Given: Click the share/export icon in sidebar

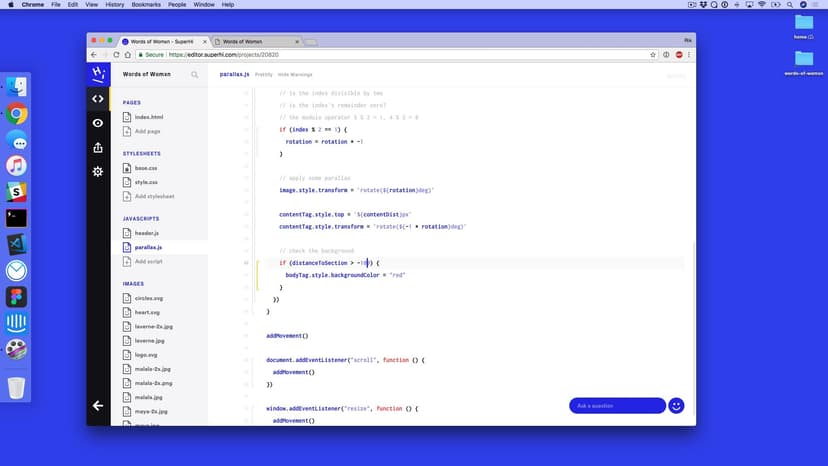Looking at the screenshot, I should pyautogui.click(x=97, y=148).
